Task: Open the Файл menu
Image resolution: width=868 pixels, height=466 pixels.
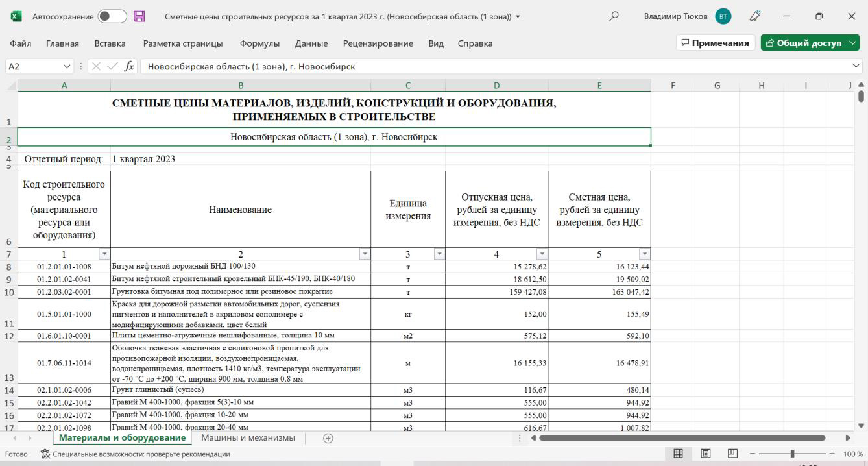Action: click(21, 43)
